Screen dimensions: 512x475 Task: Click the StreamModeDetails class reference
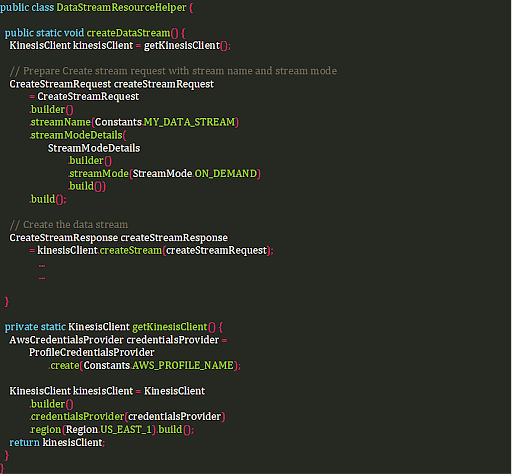point(94,148)
